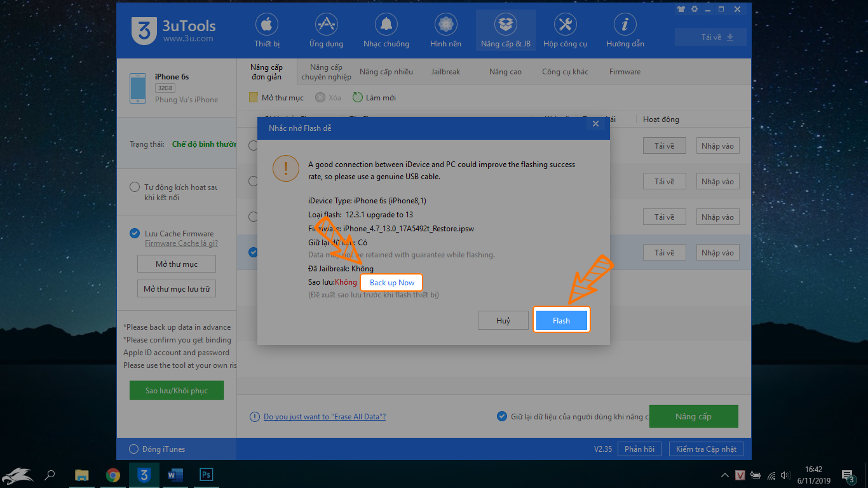Viewport: 868px width, 488px height.
Task: Switch to Nâng cấp chuyên nghiệp tab
Action: click(326, 72)
